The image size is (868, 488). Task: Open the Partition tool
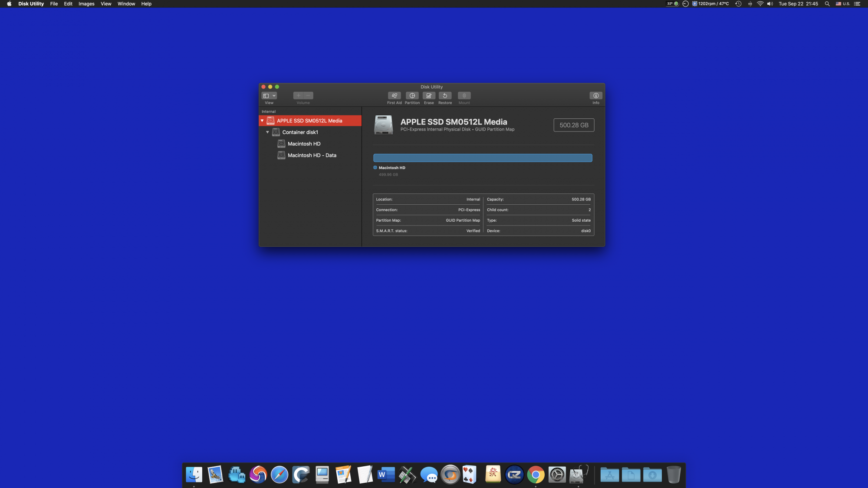[412, 95]
